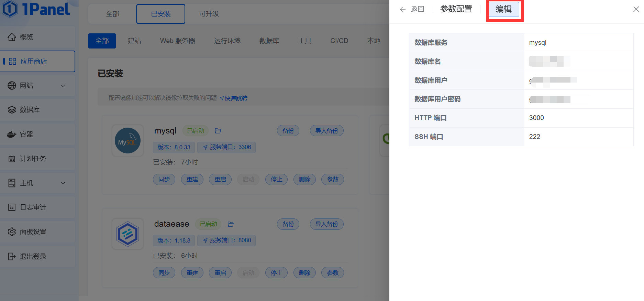This screenshot has width=644, height=301.
Task: Open Panel Settings in the sidebar
Action: coord(37,232)
